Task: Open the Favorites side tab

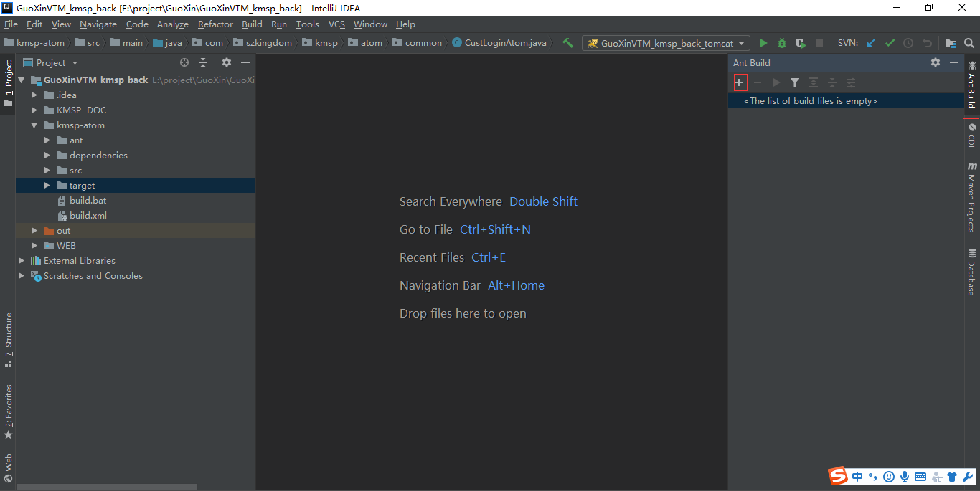Action: (8, 412)
